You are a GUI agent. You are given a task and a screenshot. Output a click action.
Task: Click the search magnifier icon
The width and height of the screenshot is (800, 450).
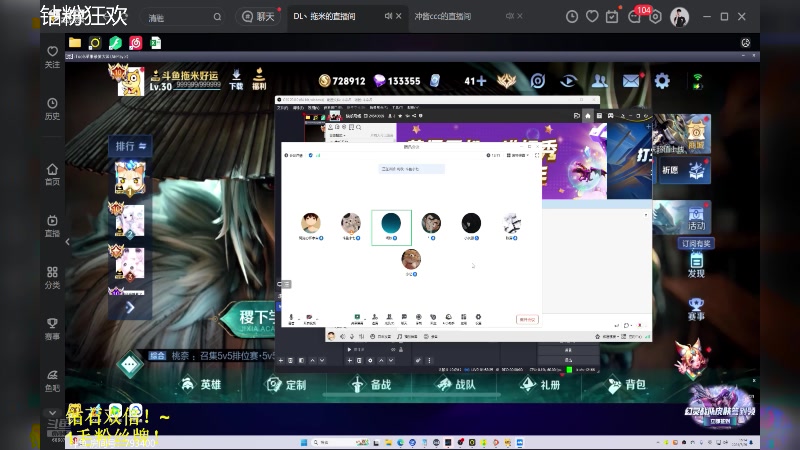[x=217, y=17]
